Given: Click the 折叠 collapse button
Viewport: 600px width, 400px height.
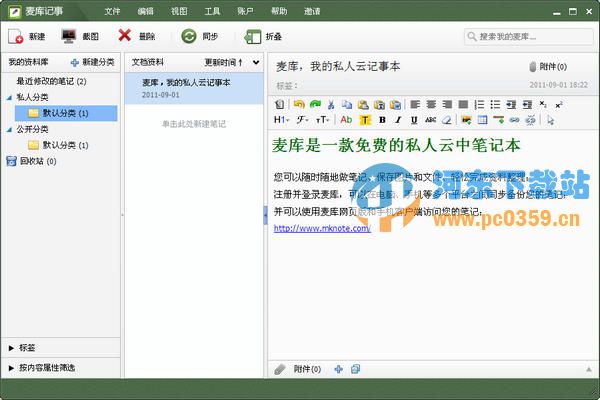Looking at the screenshot, I should [263, 36].
